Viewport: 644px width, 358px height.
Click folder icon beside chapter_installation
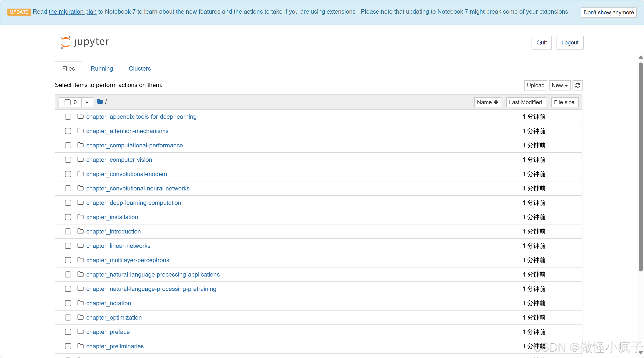point(80,217)
